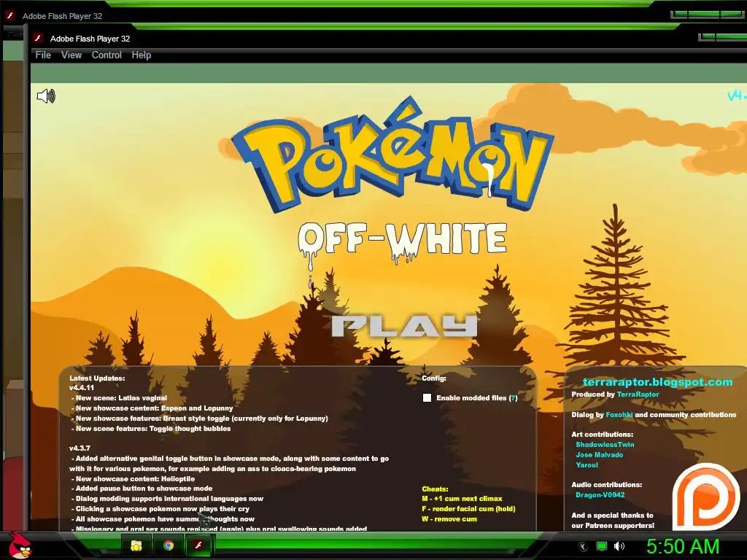Select the Flash Player taskbar button
Viewport: 747px width, 560px height.
(x=199, y=545)
